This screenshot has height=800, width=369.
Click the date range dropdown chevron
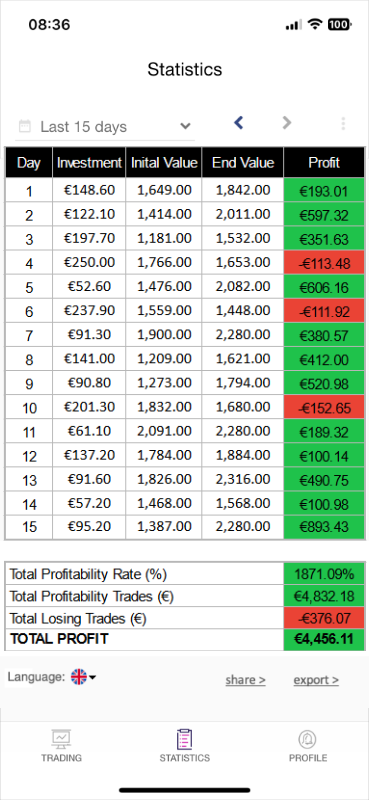click(x=185, y=126)
